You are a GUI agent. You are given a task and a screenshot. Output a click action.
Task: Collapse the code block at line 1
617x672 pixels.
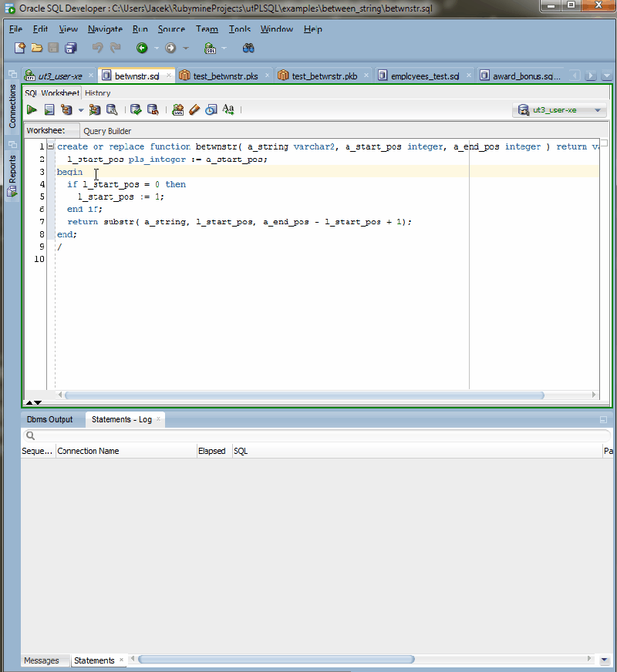coord(49,146)
